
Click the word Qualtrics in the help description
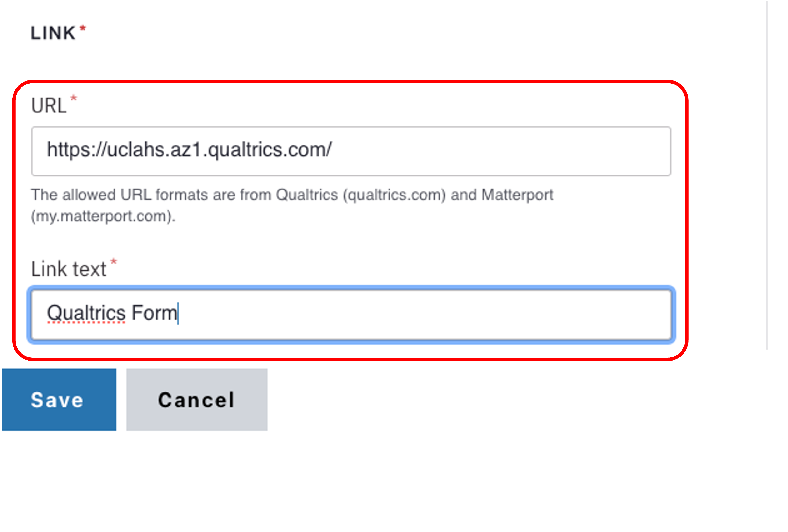tap(306, 195)
